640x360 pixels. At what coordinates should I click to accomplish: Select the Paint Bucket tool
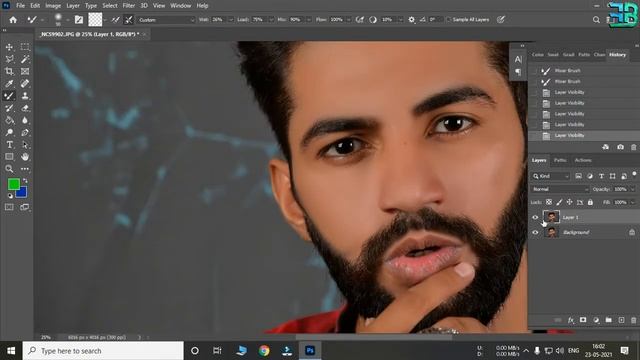point(9,120)
